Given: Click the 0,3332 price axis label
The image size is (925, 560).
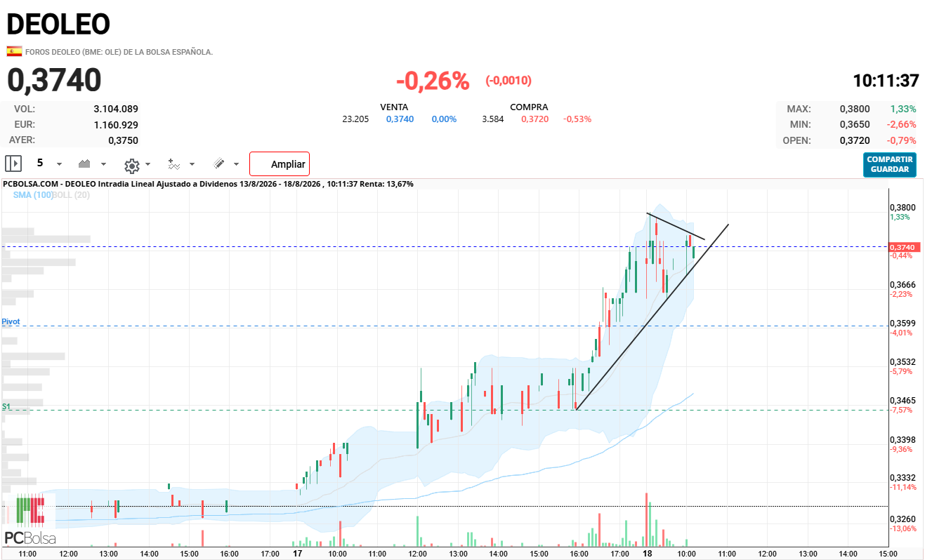Looking at the screenshot, I should pos(903,477).
